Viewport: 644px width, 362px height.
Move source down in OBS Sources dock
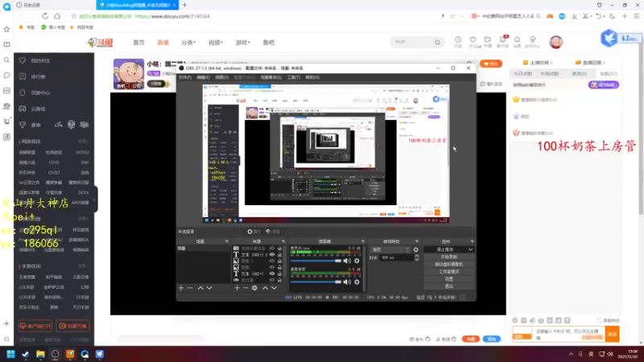click(274, 288)
